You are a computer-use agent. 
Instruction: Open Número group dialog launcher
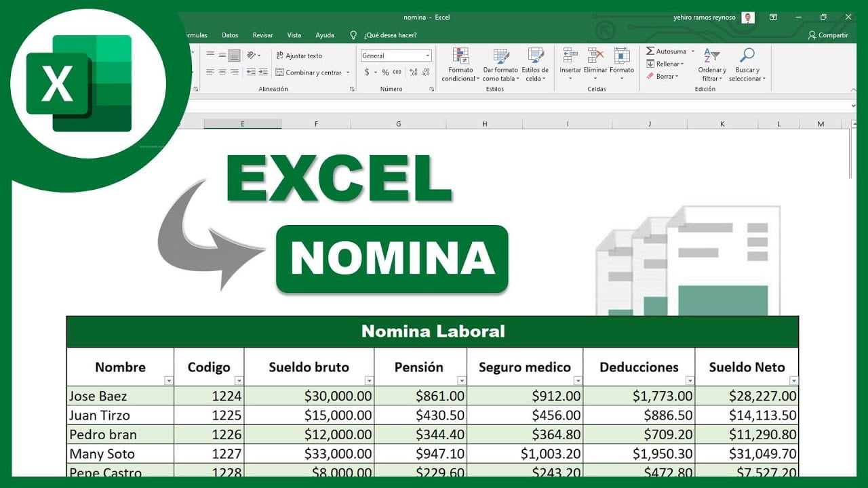tap(432, 89)
